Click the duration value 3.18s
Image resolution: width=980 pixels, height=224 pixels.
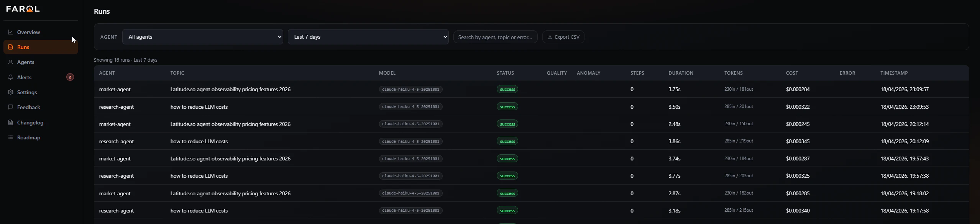pyautogui.click(x=674, y=211)
